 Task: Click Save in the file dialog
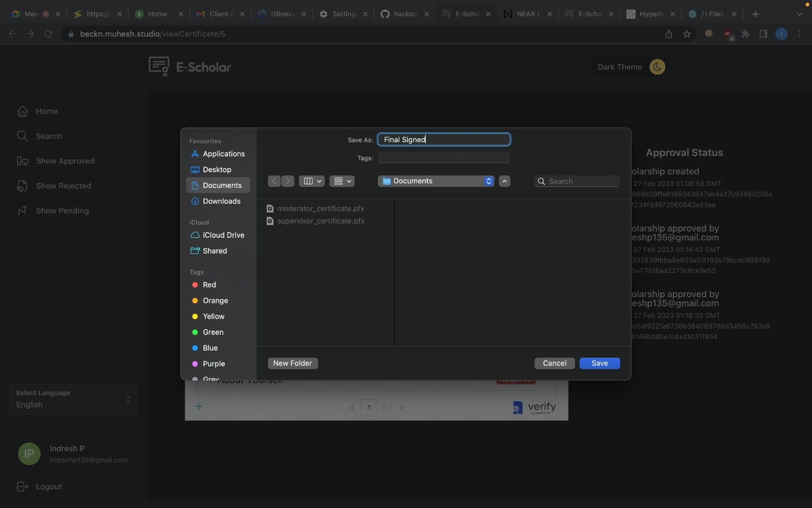(599, 363)
